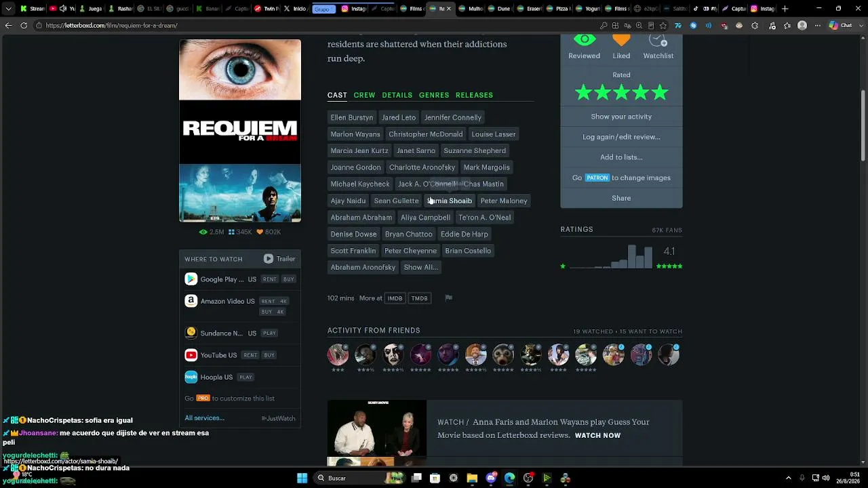This screenshot has width=868, height=488.
Task: Click the PATRON badge to change images
Action: tap(597, 178)
